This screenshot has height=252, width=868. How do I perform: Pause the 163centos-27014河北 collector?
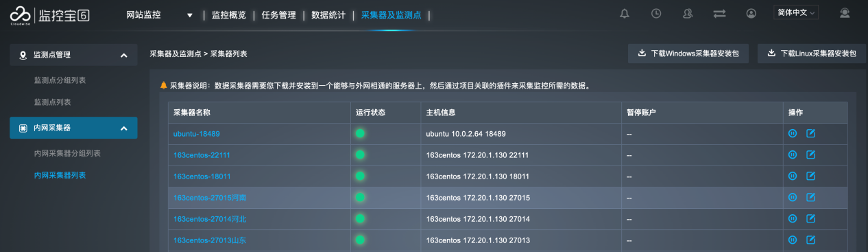(x=793, y=218)
